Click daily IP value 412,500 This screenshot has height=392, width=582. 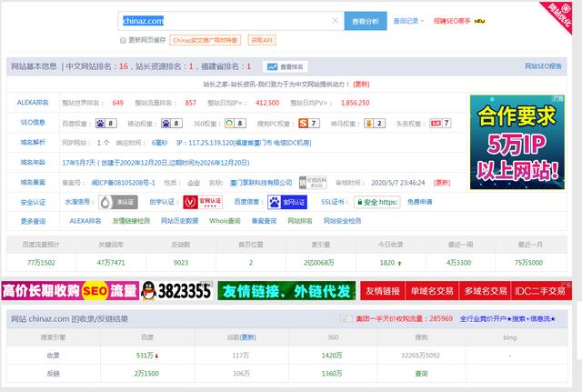point(267,103)
